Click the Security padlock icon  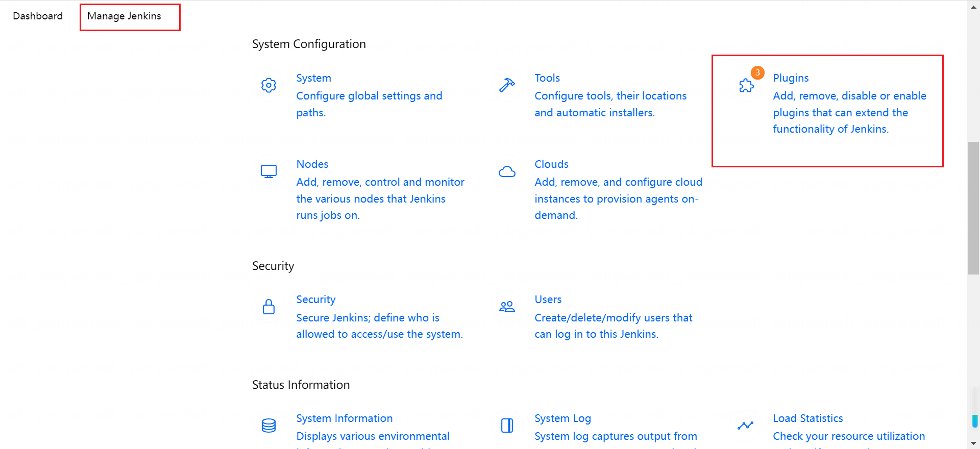268,307
